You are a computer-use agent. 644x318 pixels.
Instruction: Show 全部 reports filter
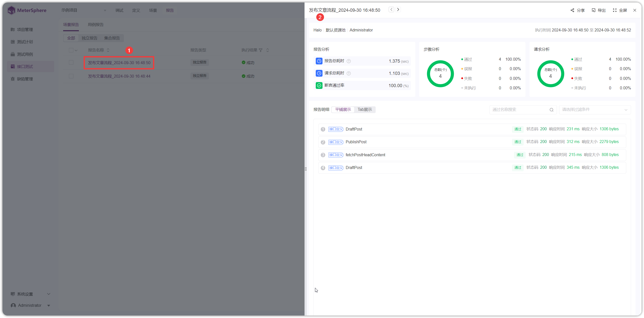pyautogui.click(x=71, y=38)
